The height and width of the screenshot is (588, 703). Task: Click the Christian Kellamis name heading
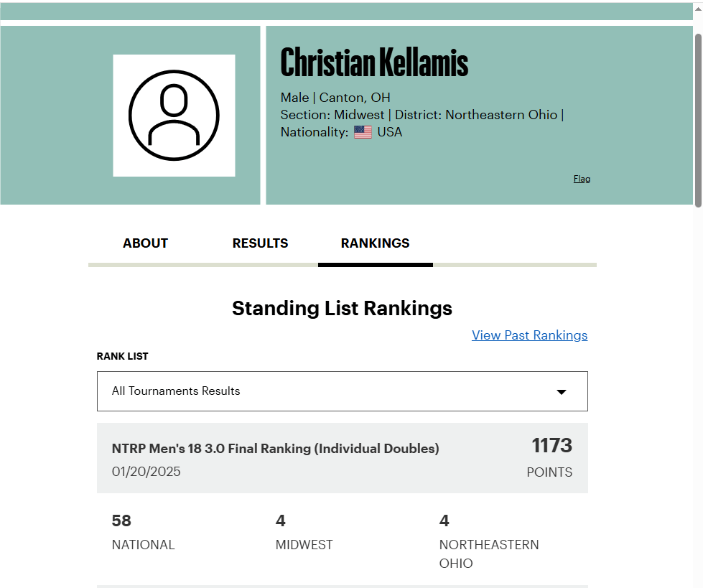click(374, 62)
